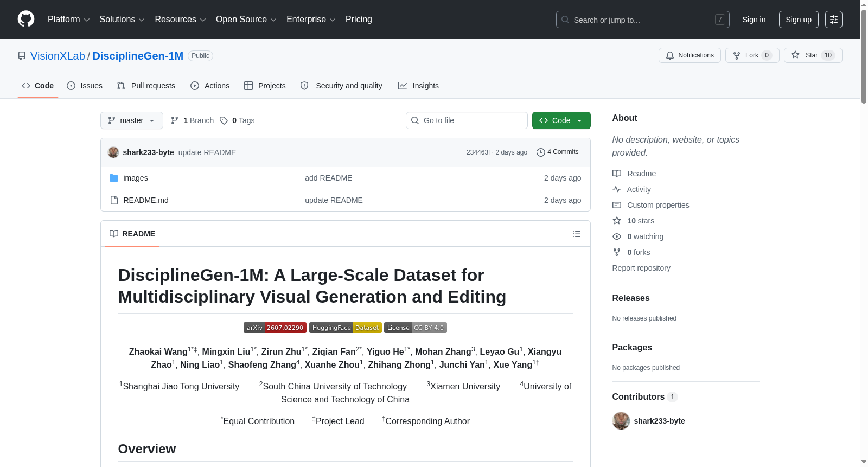Click the 'update README' message in README.md row
The width and height of the screenshot is (868, 467).
click(x=334, y=200)
